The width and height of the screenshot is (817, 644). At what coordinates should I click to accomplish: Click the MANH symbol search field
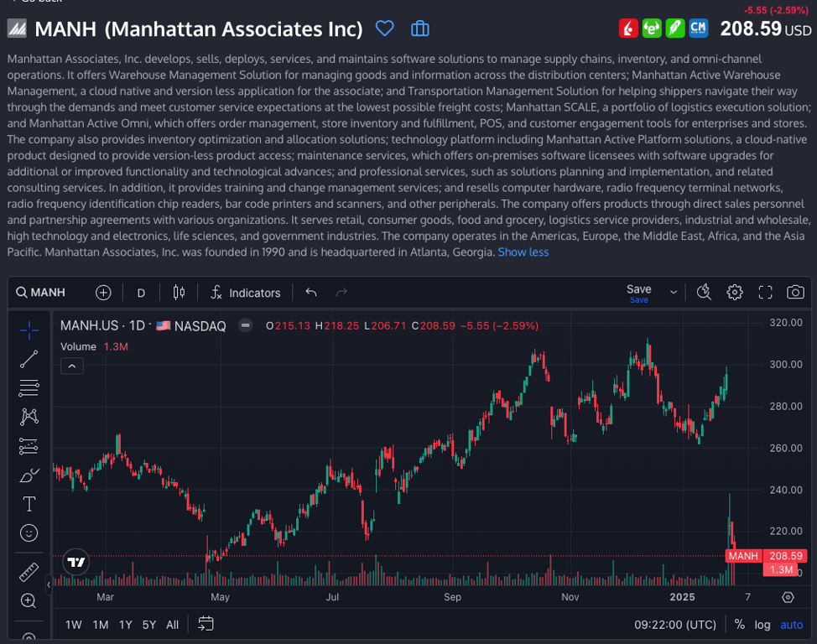coord(40,293)
